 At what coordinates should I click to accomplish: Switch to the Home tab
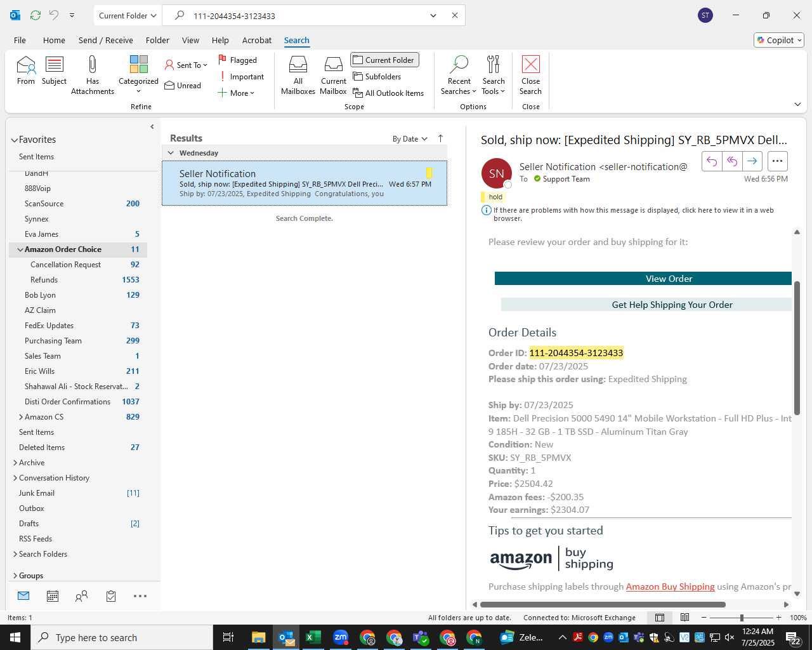tap(54, 40)
